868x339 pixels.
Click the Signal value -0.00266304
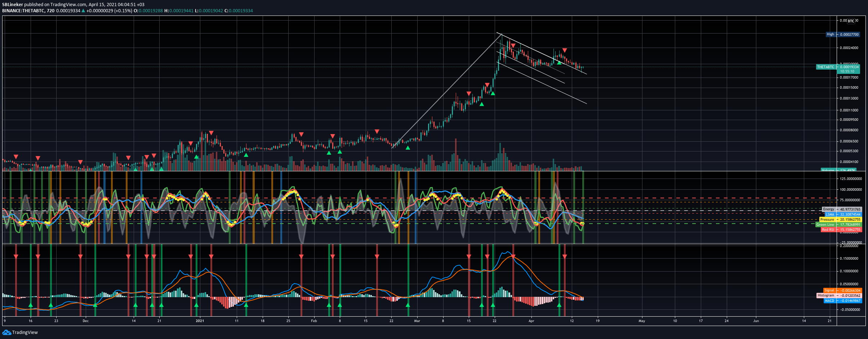(x=850, y=290)
